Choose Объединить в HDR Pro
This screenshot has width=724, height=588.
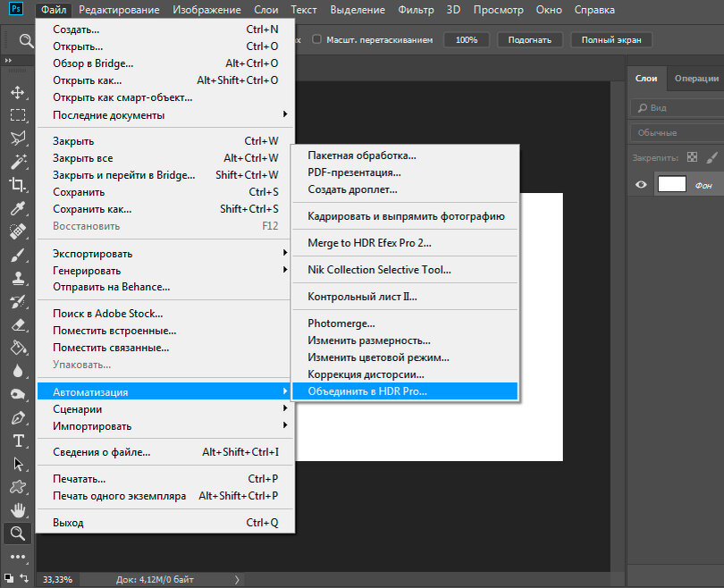tap(405, 391)
